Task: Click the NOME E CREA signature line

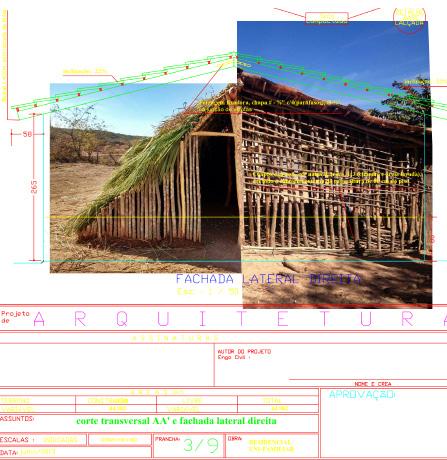Action: point(373,384)
